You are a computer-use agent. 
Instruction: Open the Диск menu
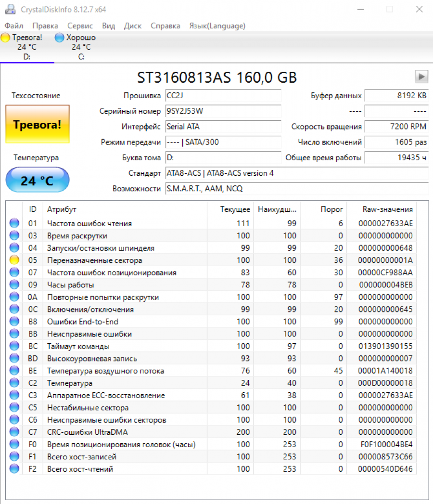pyautogui.click(x=133, y=26)
